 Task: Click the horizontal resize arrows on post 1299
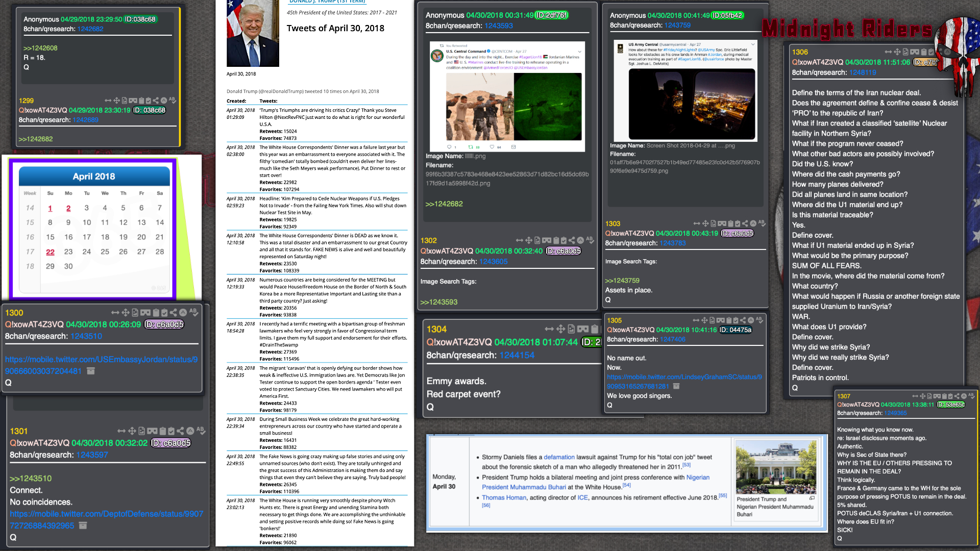[108, 101]
